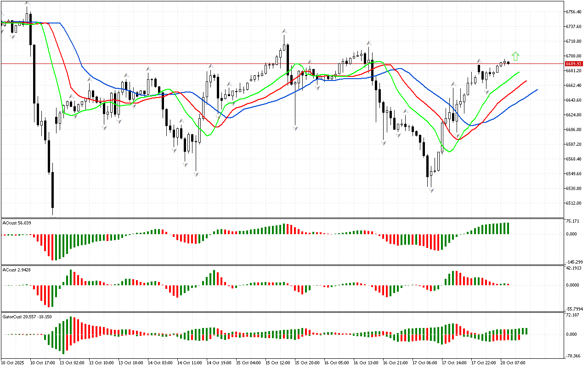Click the down fractal below the 14 Oct 11:00 low

[196, 174]
